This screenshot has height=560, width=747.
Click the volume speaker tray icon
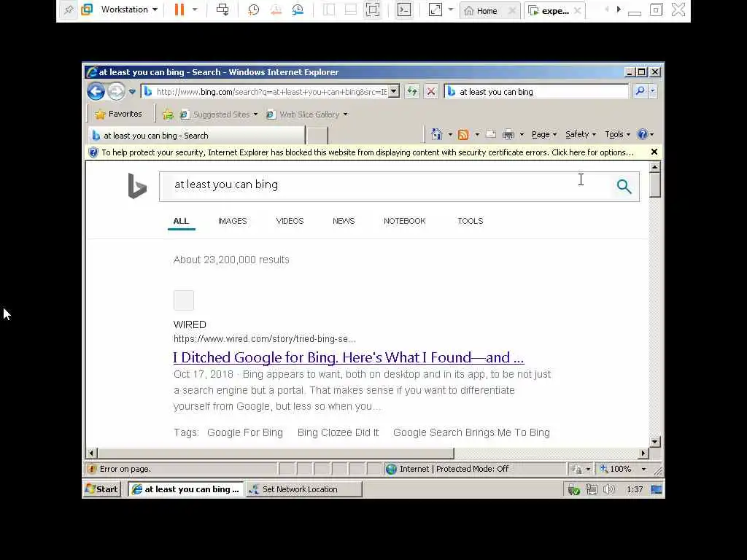[609, 489]
